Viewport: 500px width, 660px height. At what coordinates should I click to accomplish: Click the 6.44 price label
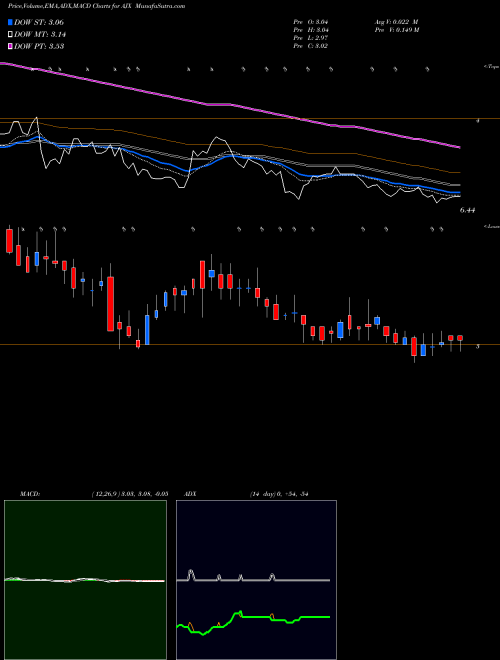click(x=467, y=210)
